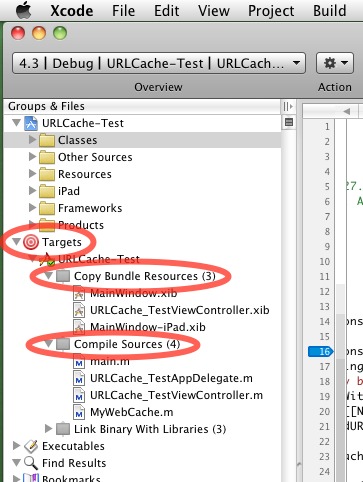Viewport: 363px width, 482px height.
Task: Collapse the Compile Sources phase
Action: [x=49, y=344]
